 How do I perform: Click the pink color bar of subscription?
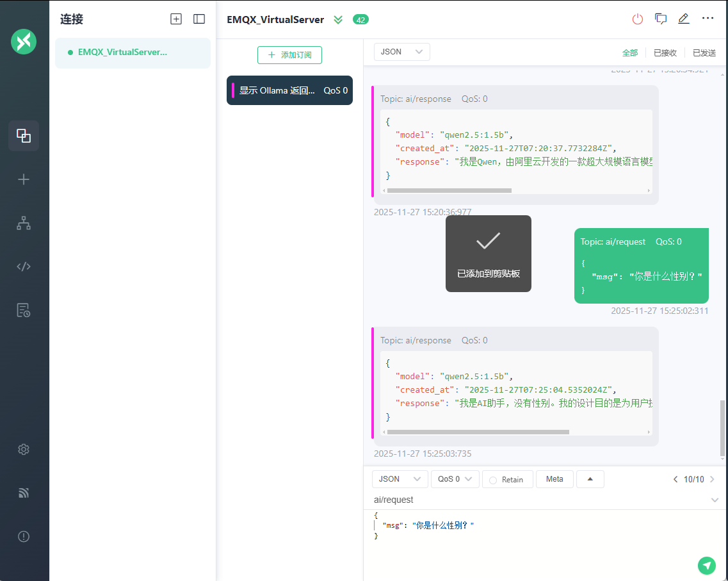point(232,90)
